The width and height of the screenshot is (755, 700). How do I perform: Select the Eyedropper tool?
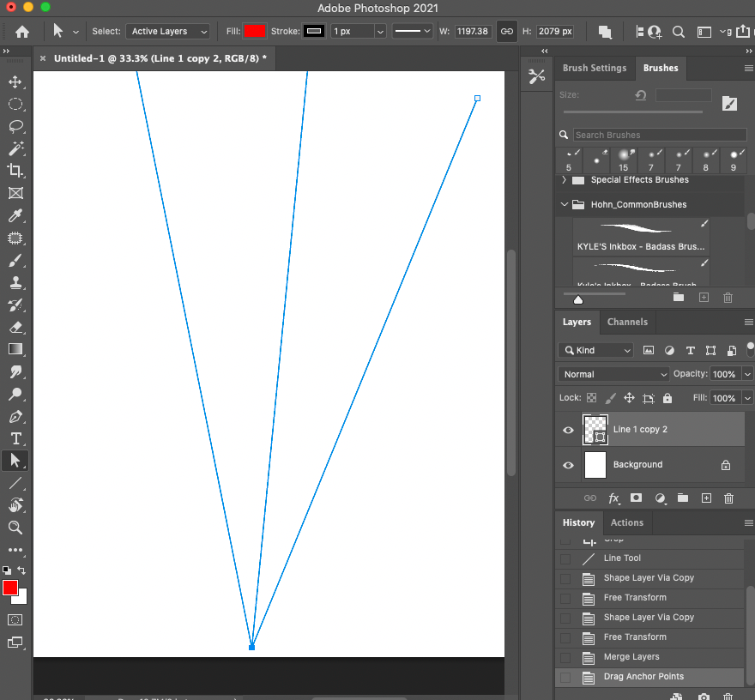15,216
